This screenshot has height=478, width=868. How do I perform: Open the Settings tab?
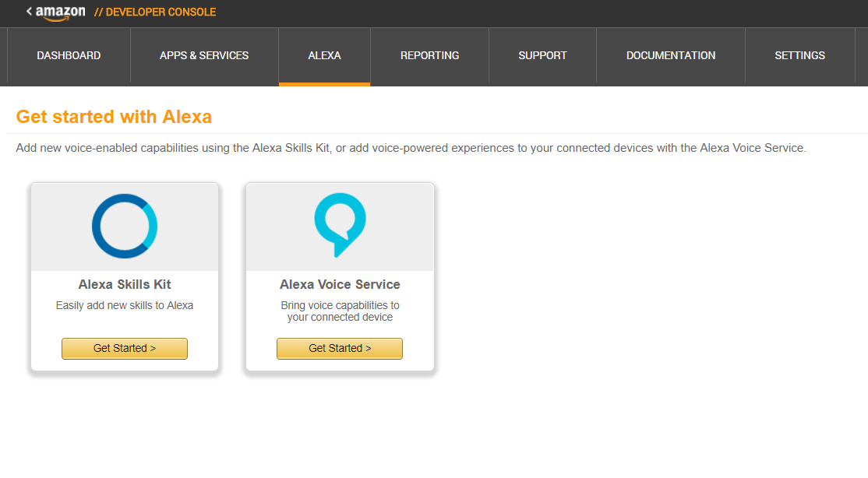(799, 55)
